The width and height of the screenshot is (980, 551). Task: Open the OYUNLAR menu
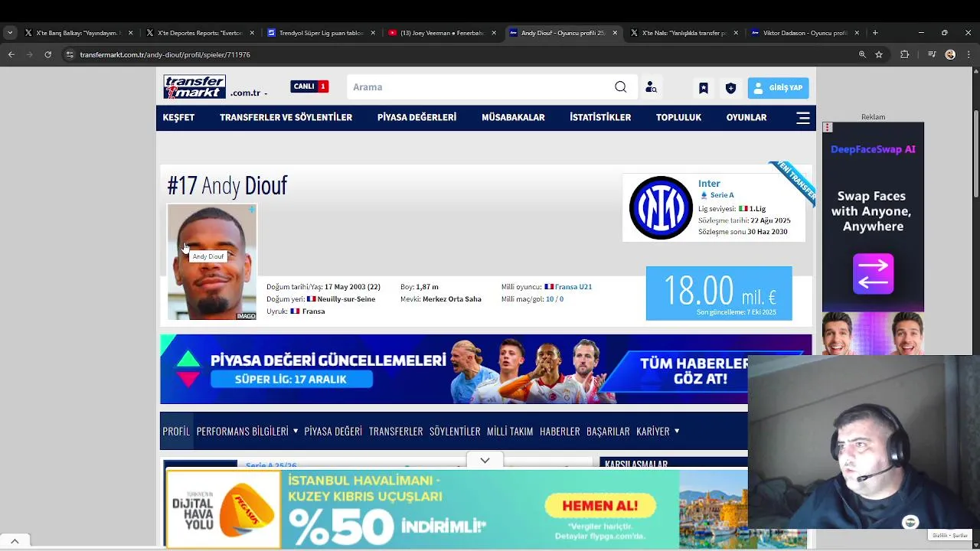point(746,117)
